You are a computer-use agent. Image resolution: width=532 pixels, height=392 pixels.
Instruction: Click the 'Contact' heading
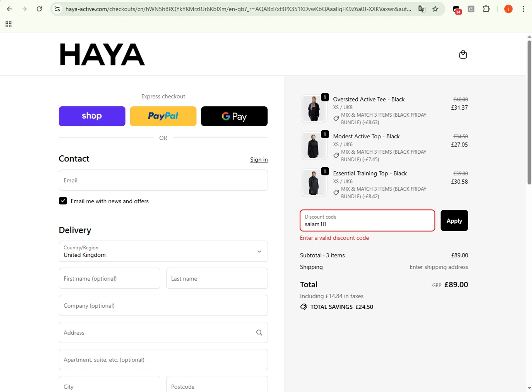(74, 159)
